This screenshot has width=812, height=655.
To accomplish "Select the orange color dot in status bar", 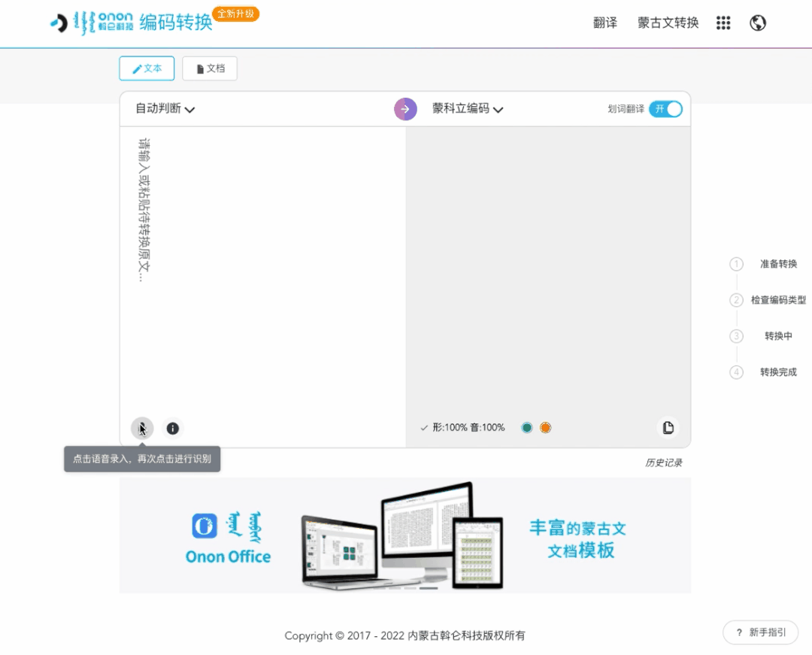I will tap(545, 427).
